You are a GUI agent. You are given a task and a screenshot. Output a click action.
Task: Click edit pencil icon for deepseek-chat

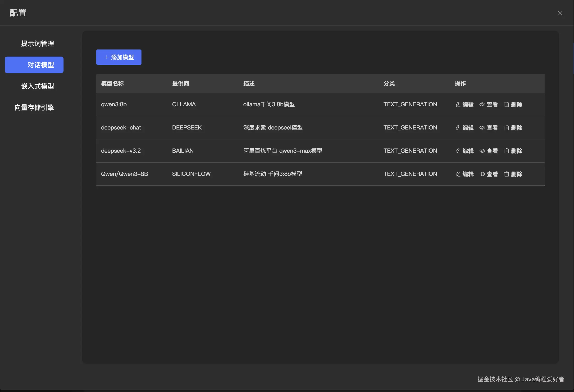458,128
